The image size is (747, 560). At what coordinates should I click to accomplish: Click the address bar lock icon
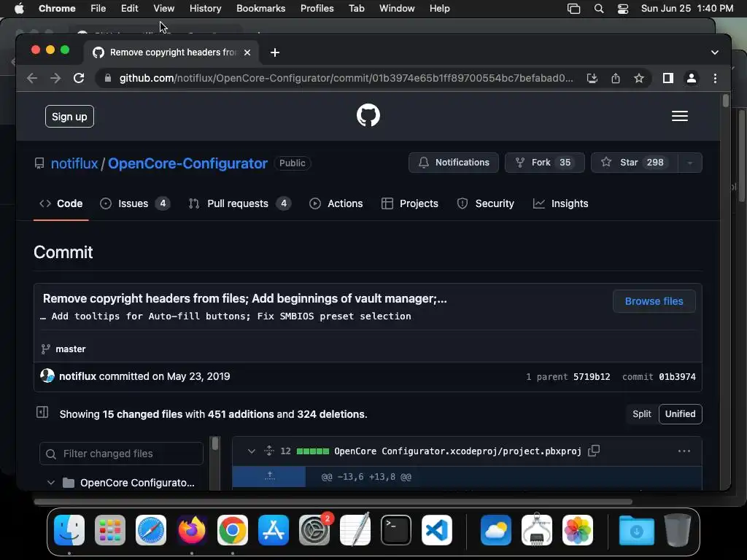pyautogui.click(x=108, y=78)
